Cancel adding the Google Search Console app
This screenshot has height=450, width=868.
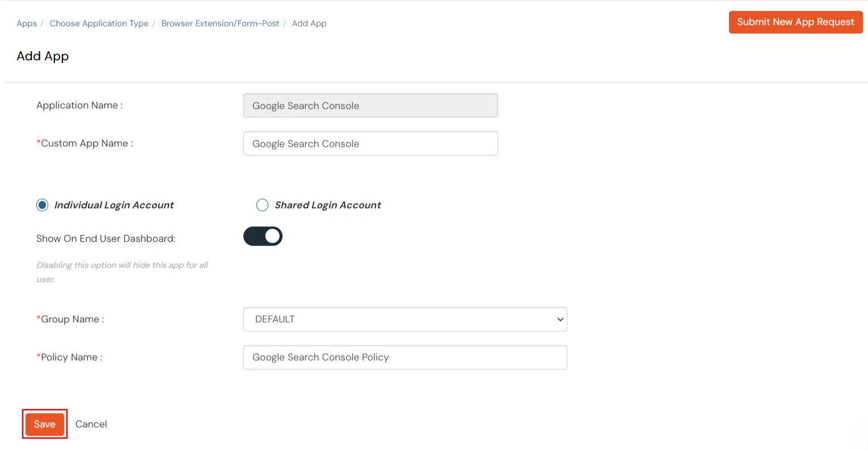91,424
